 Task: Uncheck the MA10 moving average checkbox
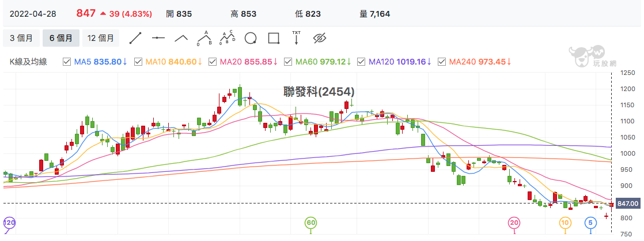138,62
